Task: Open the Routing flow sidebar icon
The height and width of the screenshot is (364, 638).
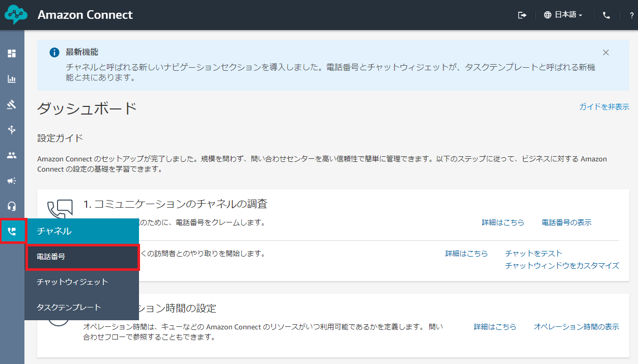Action: click(12, 130)
